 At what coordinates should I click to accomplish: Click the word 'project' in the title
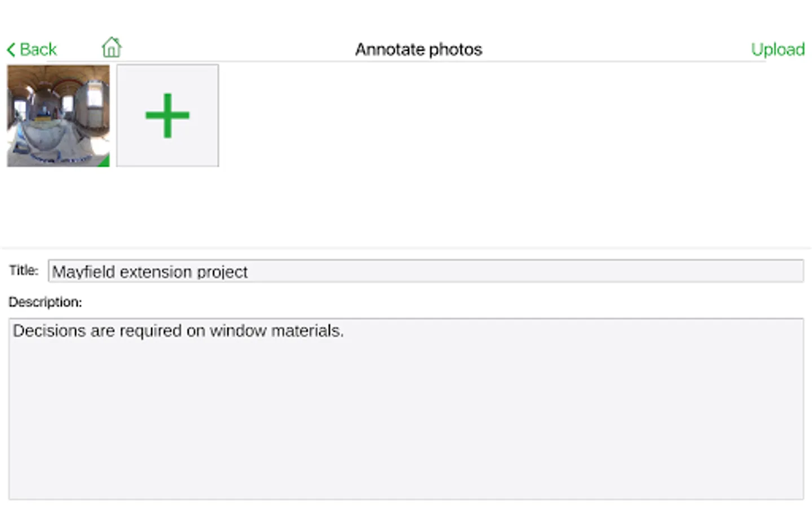[x=222, y=272]
